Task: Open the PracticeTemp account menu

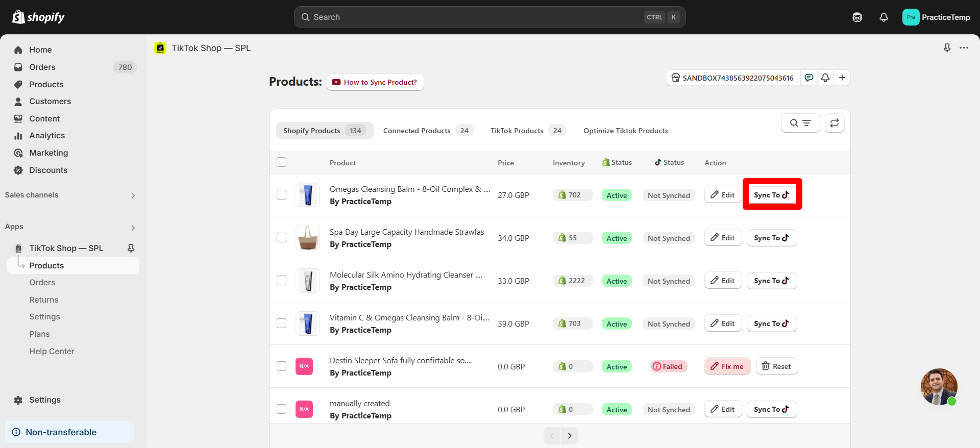Action: [x=936, y=17]
